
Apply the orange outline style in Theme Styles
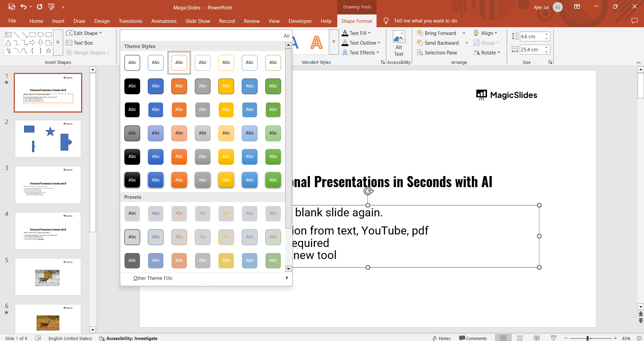(x=179, y=62)
